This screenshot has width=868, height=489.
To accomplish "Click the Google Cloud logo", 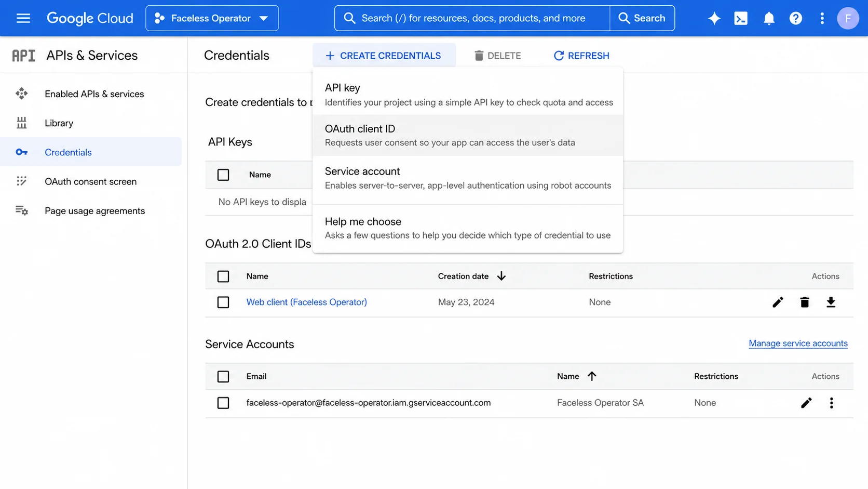I will pos(90,18).
